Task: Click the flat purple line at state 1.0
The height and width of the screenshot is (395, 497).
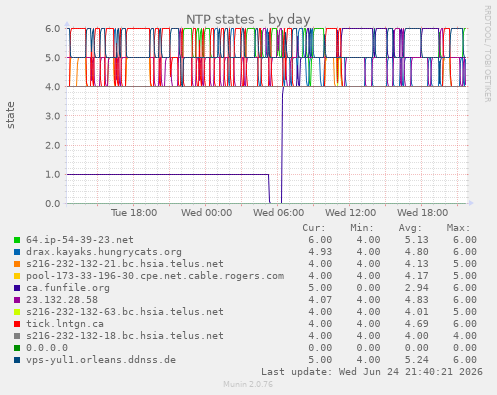Action: coord(168,174)
